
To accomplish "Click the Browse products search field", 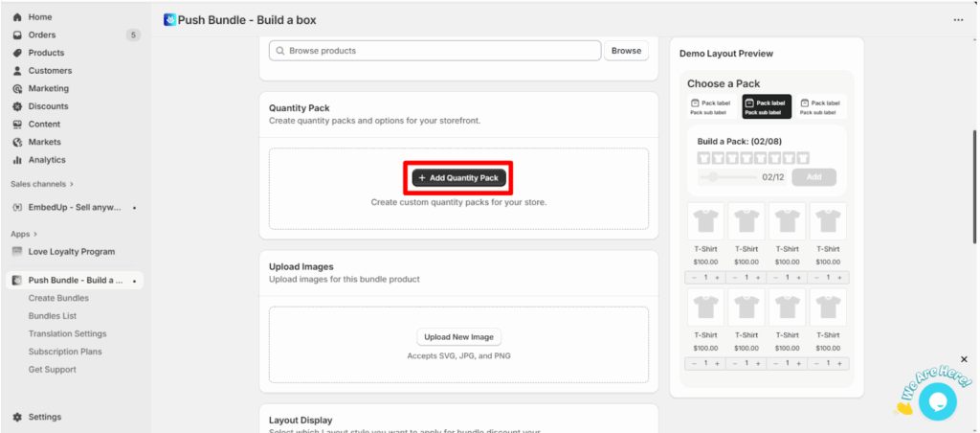I will pos(434,51).
